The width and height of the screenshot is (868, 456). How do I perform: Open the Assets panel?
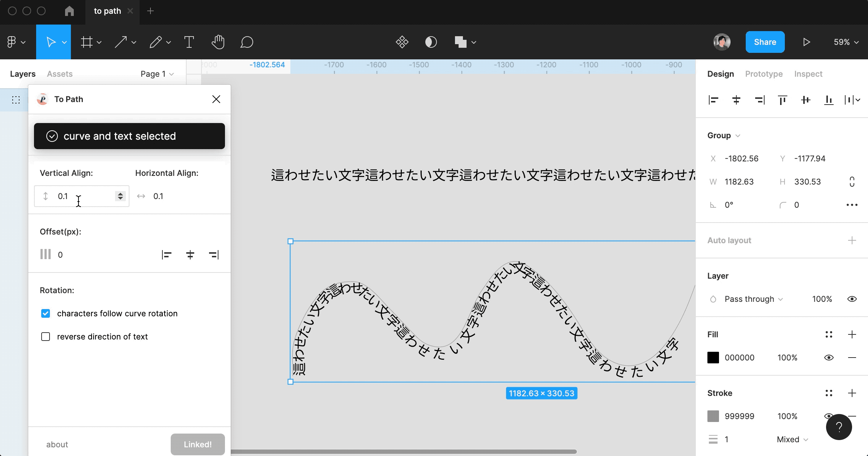point(59,74)
